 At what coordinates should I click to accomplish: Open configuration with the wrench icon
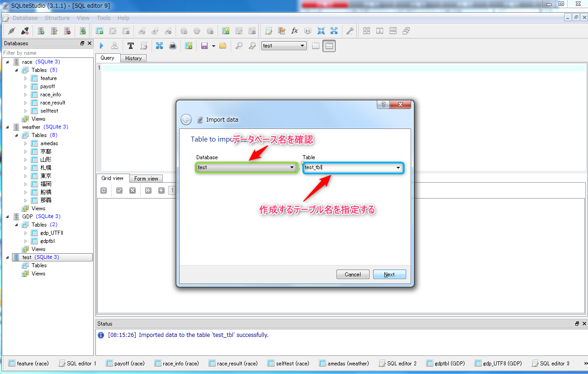pos(349,31)
